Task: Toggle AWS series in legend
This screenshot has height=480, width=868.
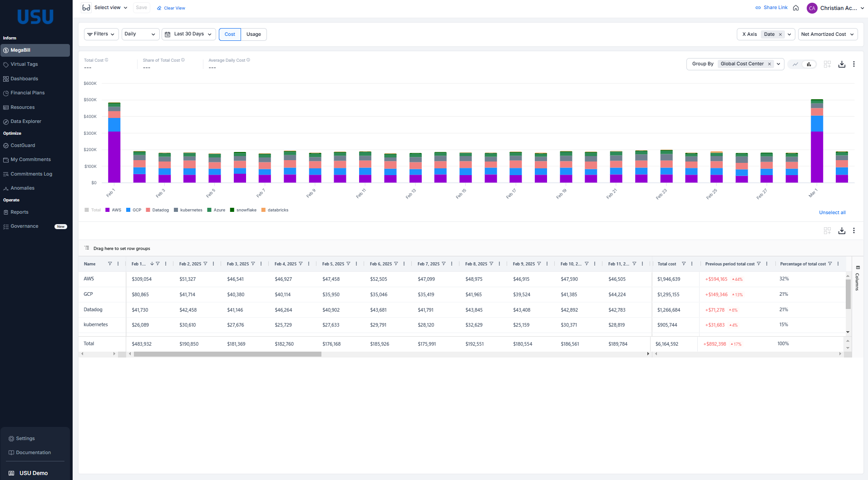Action: point(113,210)
